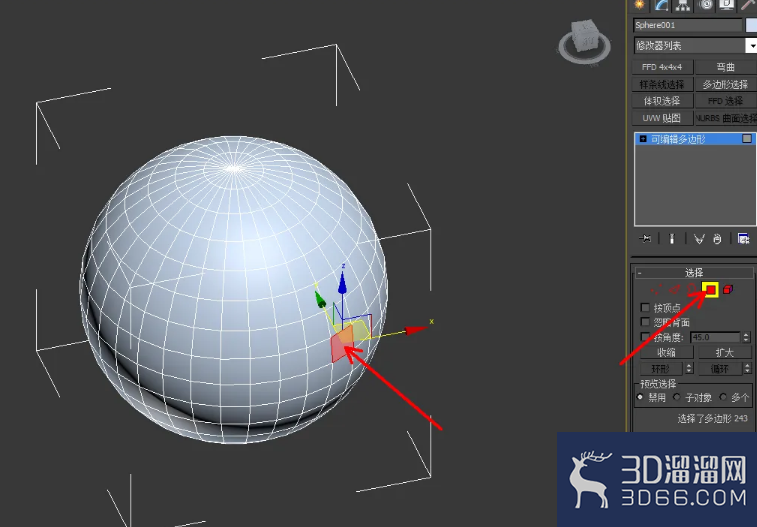Click the sphere's top pole vertex
757x527 pixels.
click(234, 168)
